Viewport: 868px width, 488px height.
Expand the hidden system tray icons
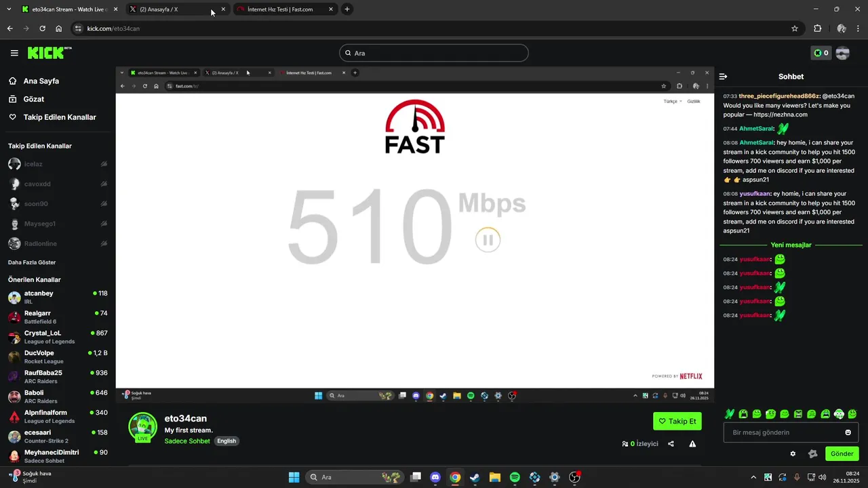click(753, 477)
